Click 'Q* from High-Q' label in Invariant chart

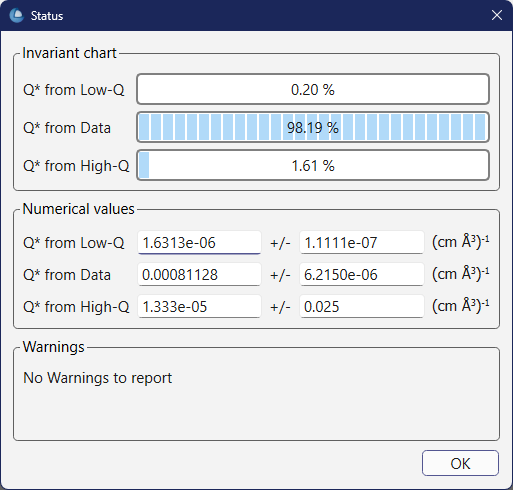[76, 166]
